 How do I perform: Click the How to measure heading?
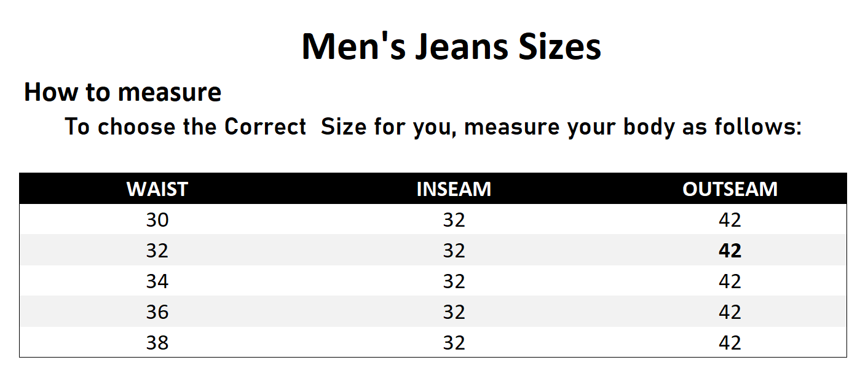[122, 92]
